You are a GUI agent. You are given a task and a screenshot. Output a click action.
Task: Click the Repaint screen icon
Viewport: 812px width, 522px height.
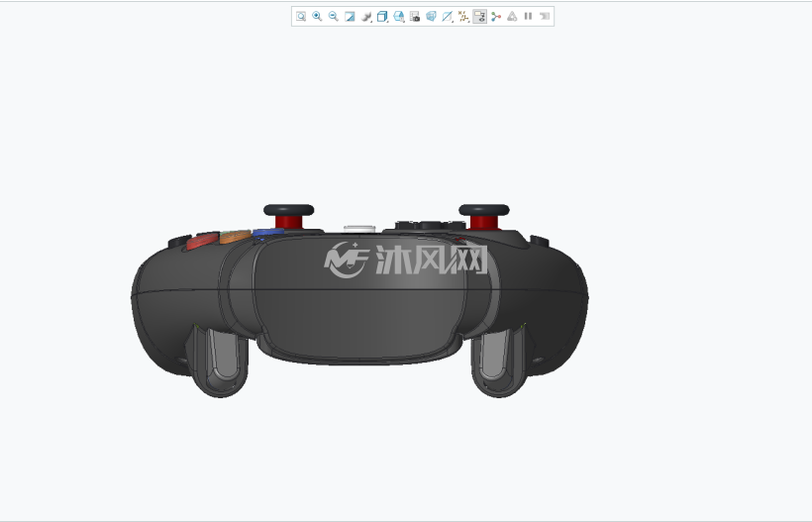coord(350,16)
